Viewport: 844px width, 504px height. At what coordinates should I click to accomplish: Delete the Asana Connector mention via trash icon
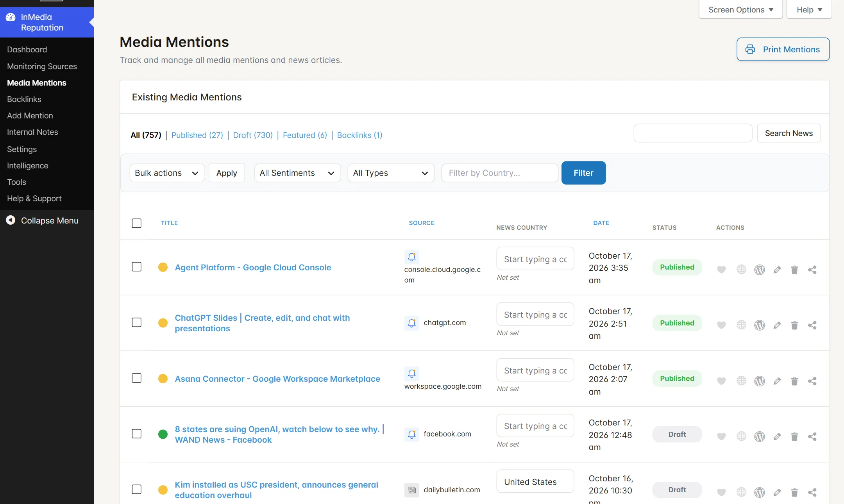coord(794,381)
